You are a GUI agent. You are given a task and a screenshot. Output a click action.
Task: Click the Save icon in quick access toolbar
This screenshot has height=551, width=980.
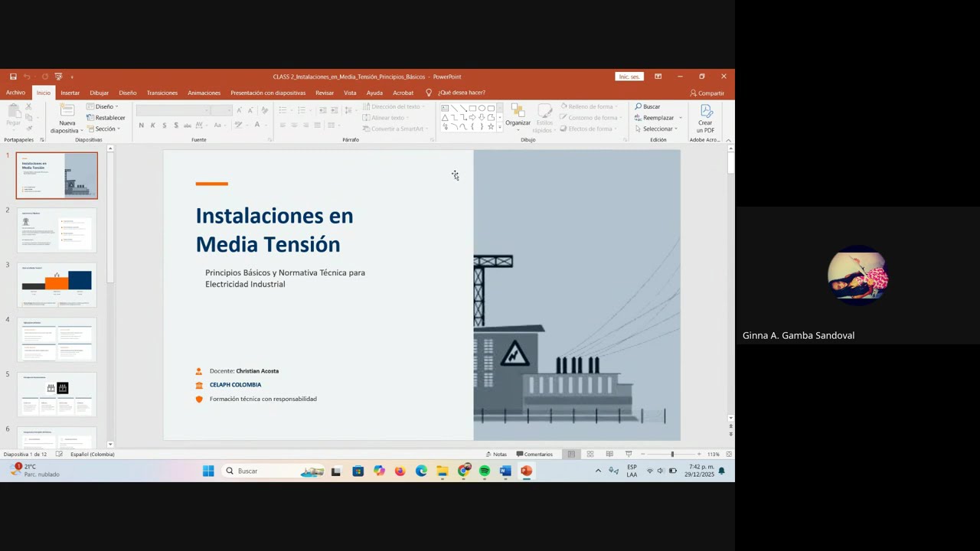coord(13,77)
